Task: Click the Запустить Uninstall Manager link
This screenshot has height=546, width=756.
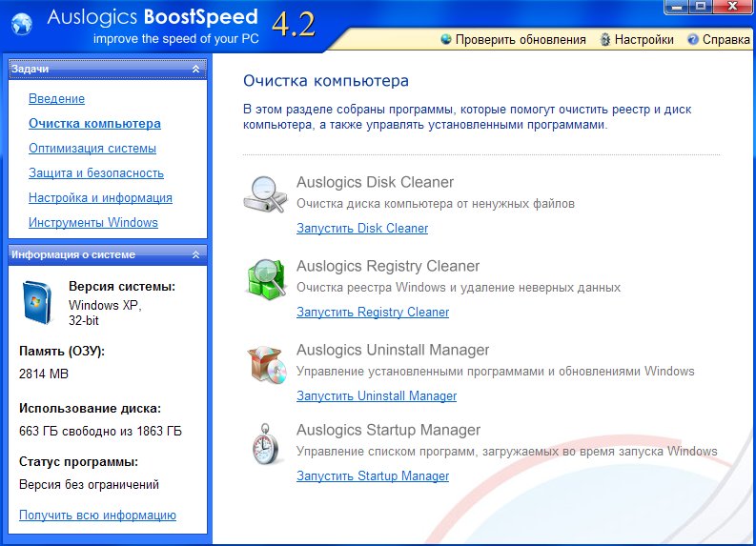Action: click(377, 396)
